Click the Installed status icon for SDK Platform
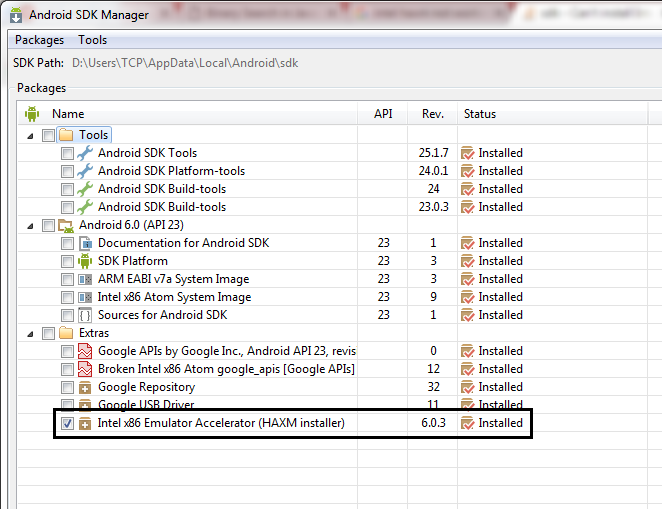 click(x=467, y=261)
